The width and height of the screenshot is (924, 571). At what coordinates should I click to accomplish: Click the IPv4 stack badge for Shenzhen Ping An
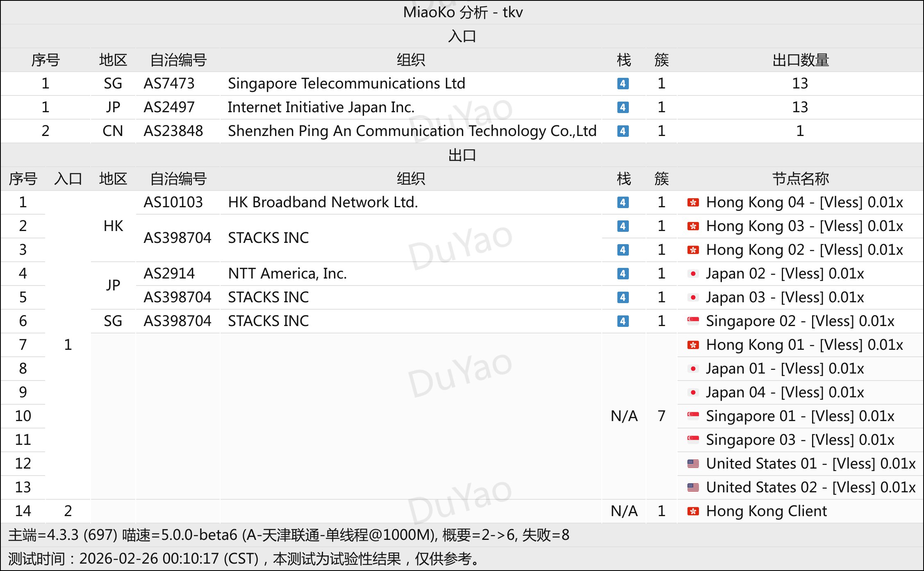[623, 131]
